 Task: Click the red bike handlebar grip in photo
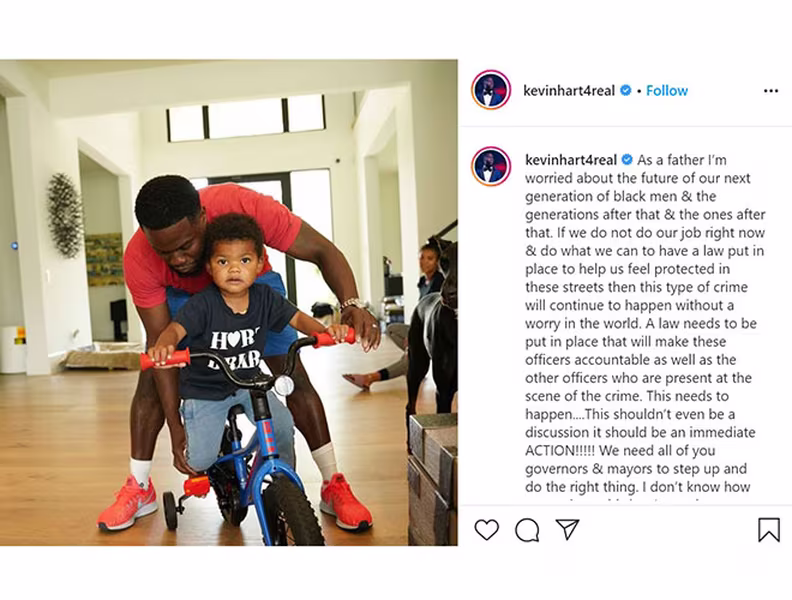click(x=165, y=359)
